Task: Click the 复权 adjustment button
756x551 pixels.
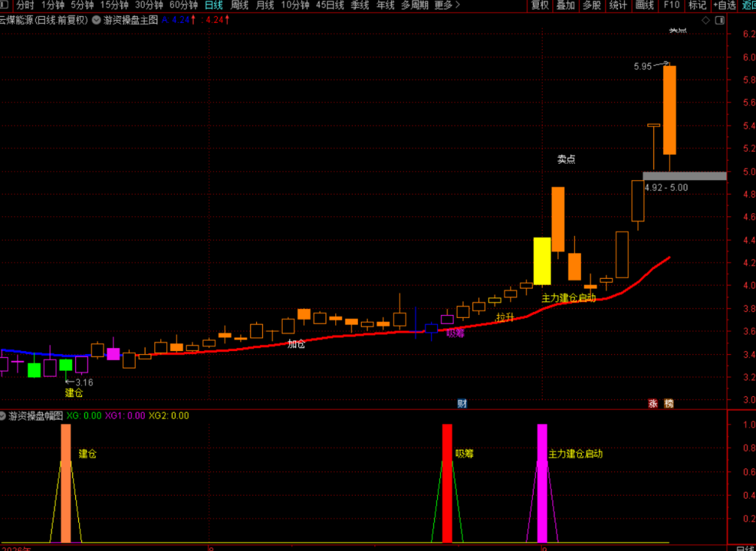Action: (540, 5)
